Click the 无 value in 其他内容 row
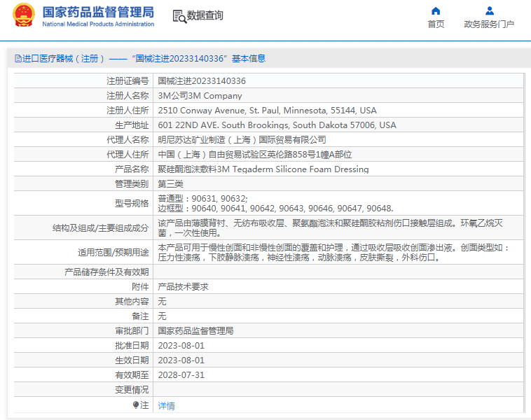 pyautogui.click(x=162, y=301)
